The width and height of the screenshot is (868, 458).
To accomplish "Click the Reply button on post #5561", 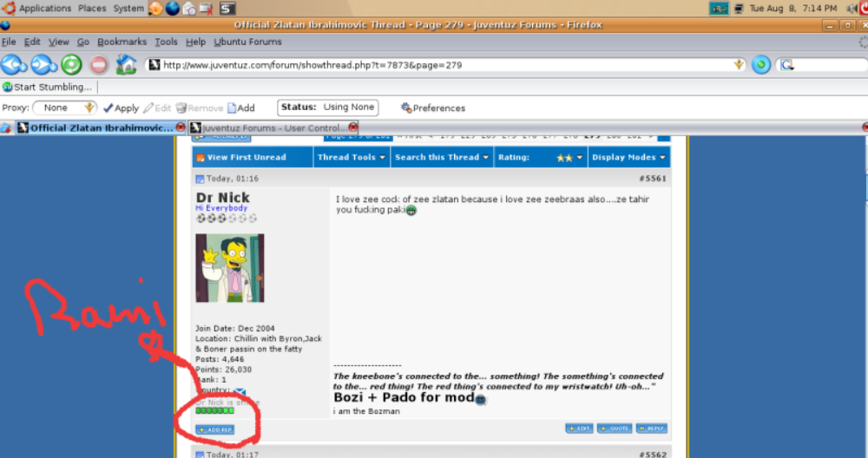I will point(652,429).
